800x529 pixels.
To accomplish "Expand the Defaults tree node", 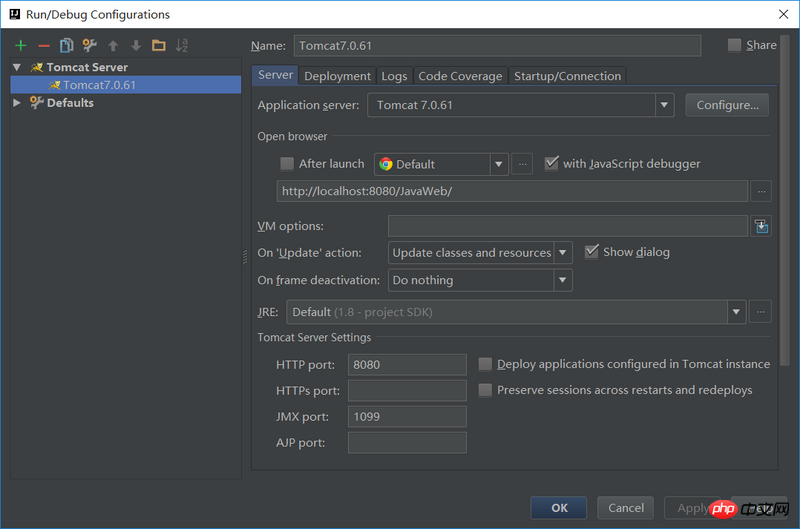I will 17,103.
